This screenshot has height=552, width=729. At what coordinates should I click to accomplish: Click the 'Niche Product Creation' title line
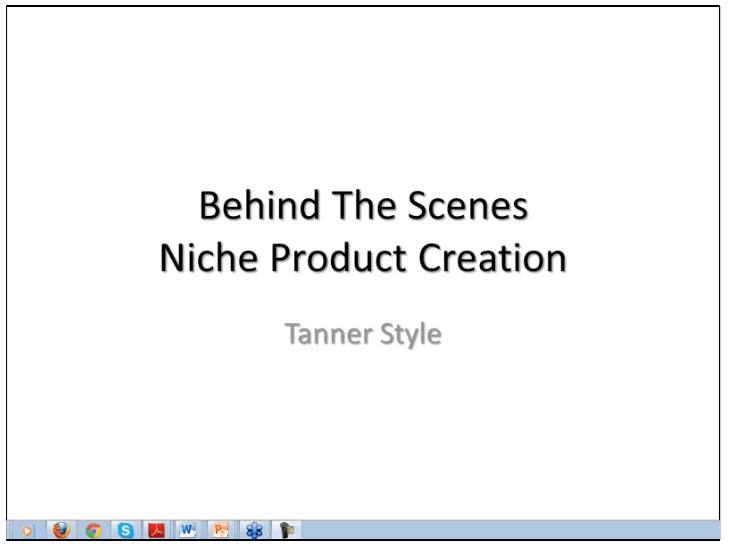pos(363,258)
